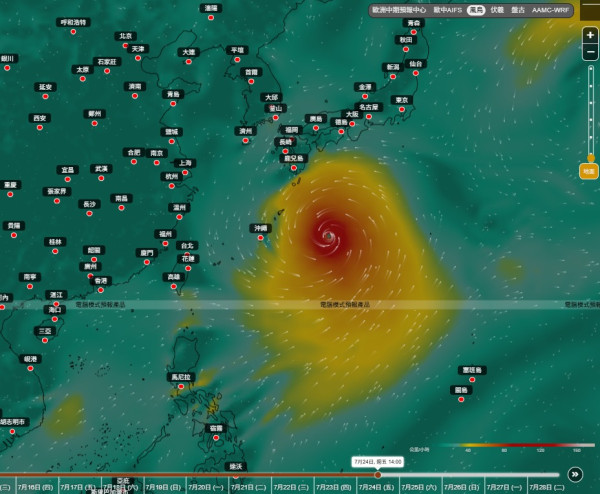600x494 pixels.
Task: Jump to 7月17日 on the timeline
Action: click(78, 487)
